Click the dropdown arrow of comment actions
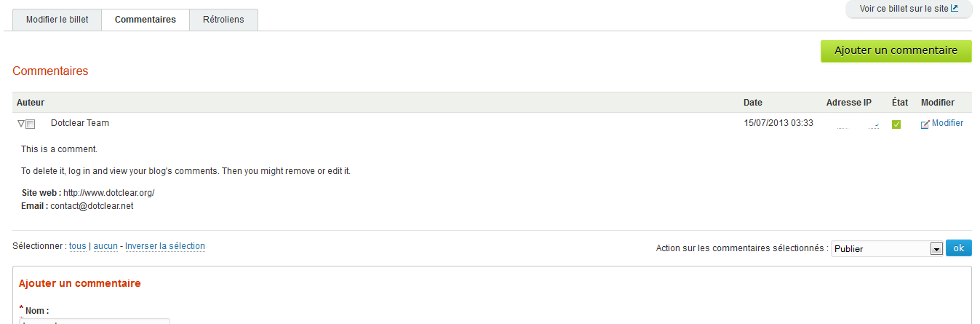The image size is (980, 324). click(x=936, y=249)
